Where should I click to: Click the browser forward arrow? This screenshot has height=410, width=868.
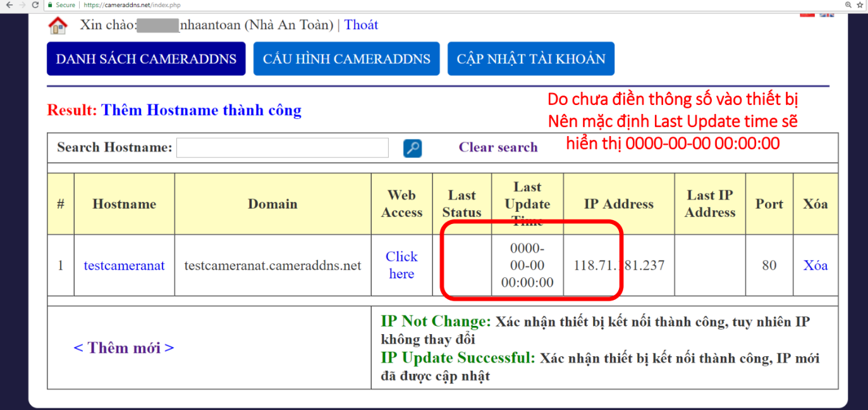click(x=22, y=5)
